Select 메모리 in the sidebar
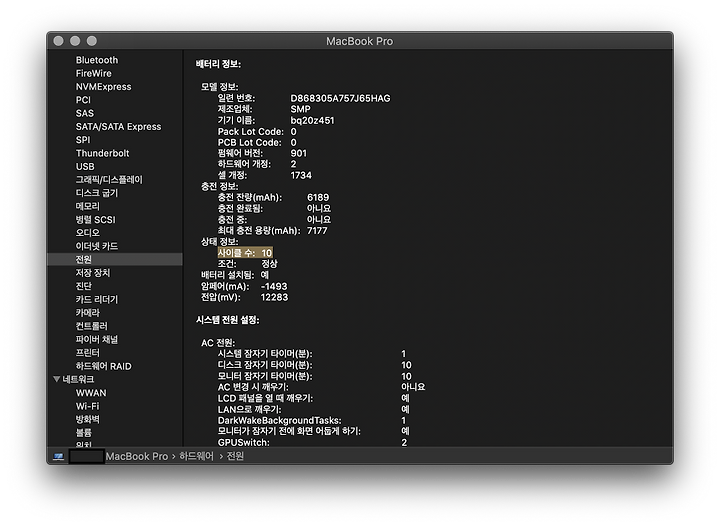This screenshot has width=720, height=526. click(87, 206)
